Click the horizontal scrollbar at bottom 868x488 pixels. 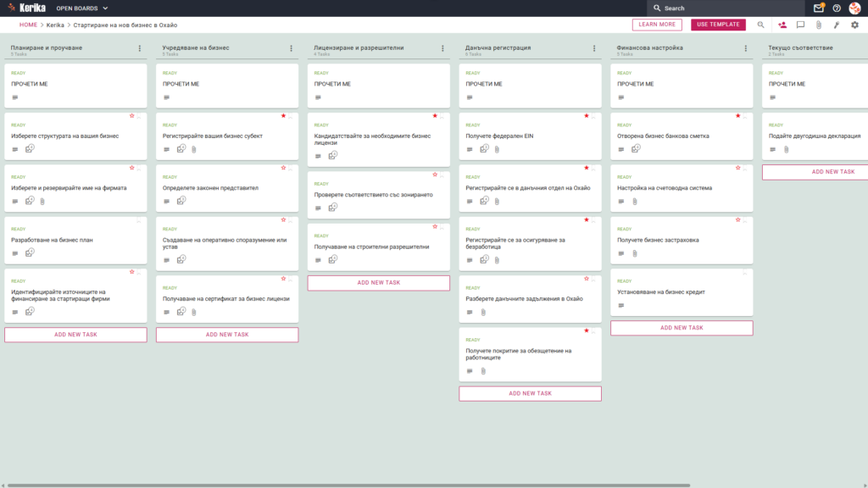point(348,485)
